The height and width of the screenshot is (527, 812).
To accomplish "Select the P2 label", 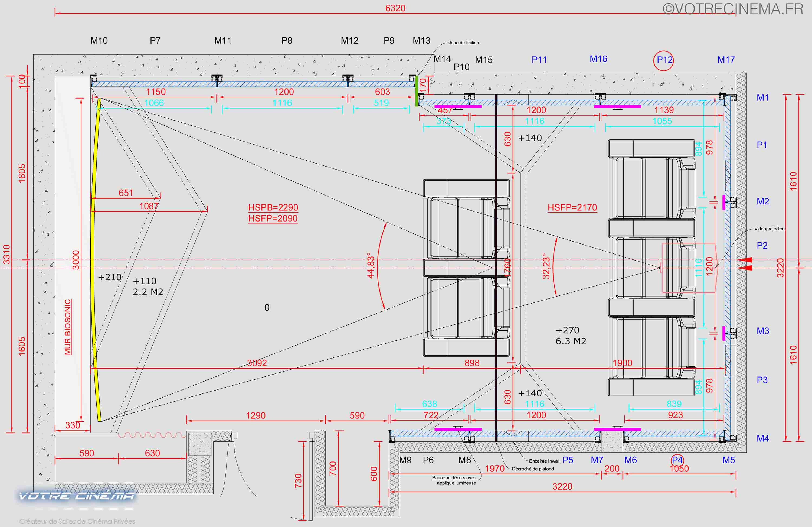I will click(x=762, y=245).
